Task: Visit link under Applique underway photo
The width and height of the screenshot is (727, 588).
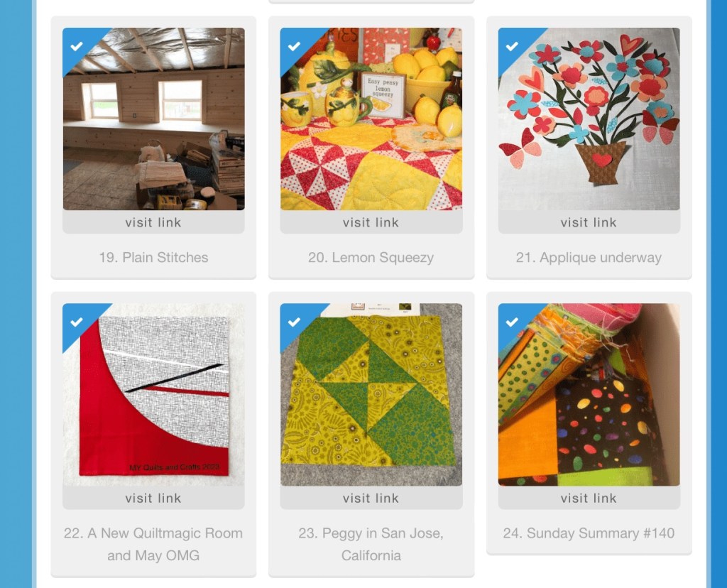Action: [589, 222]
